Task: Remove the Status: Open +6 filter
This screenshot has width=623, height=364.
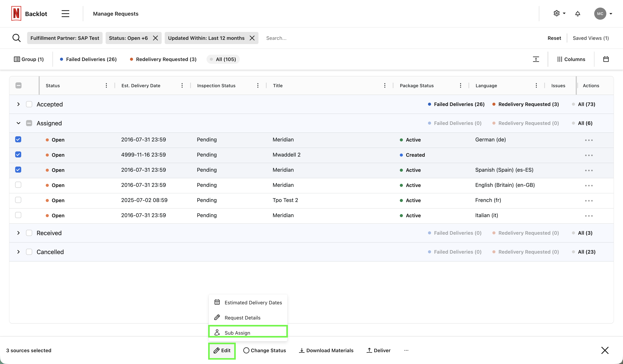Action: pyautogui.click(x=155, y=38)
